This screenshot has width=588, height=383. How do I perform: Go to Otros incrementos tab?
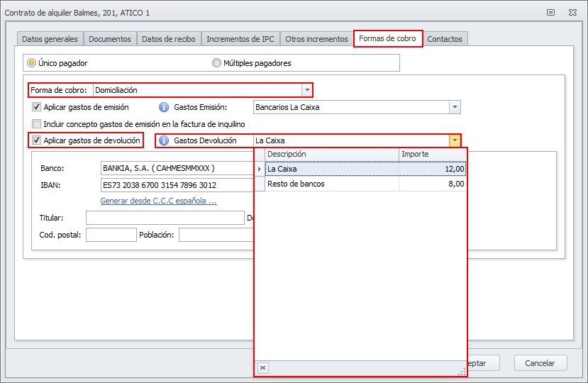[316, 39]
